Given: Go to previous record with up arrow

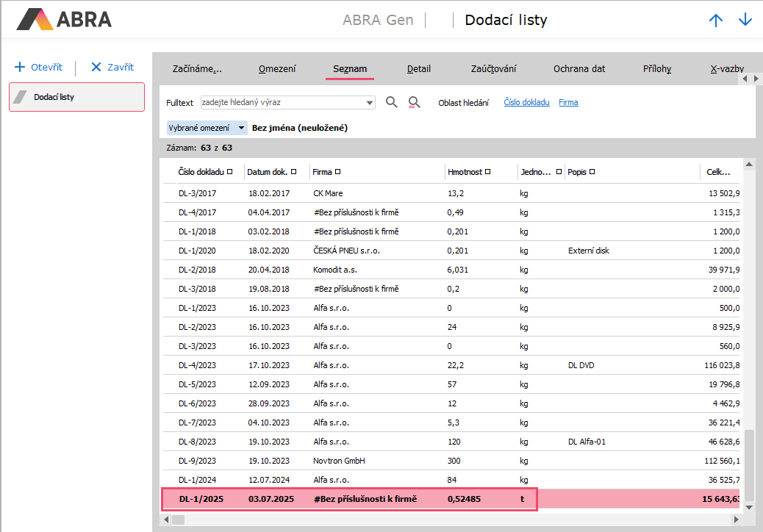Looking at the screenshot, I should tap(716, 20).
